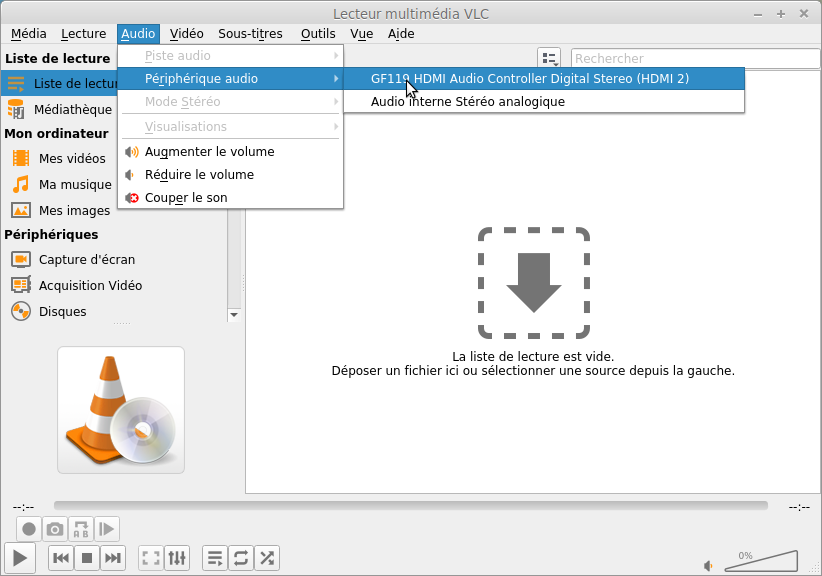Go to the previous media track
Screen dimensions: 822x576
click(x=61, y=558)
